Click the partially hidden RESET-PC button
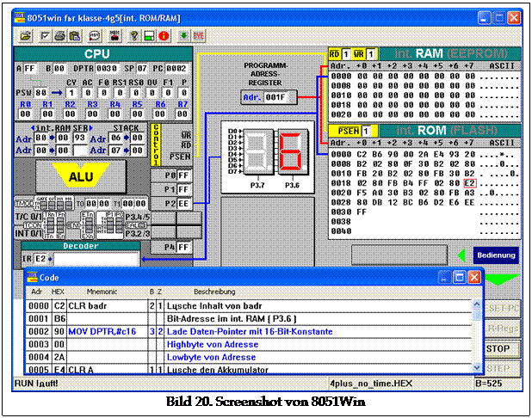This screenshot has width=532, height=418. point(502,308)
